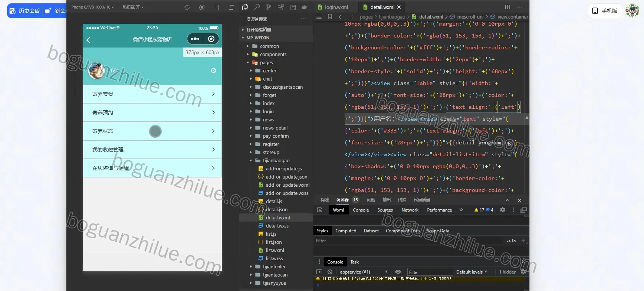Close the detail.wxml editor tab
Viewport: 644px width, 291px height.
pyautogui.click(x=399, y=7)
